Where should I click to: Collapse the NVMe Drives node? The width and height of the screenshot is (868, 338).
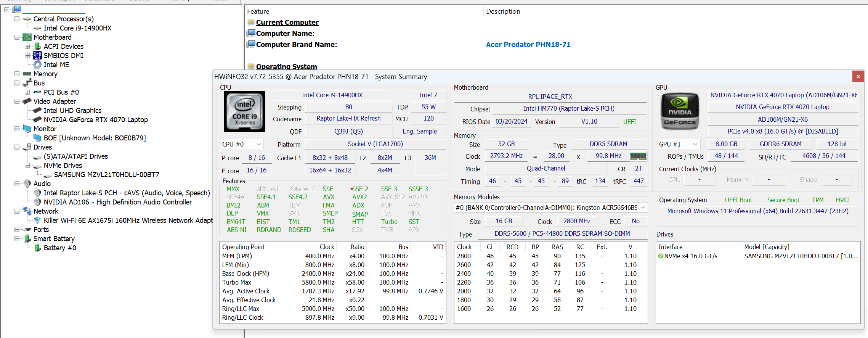tap(27, 166)
